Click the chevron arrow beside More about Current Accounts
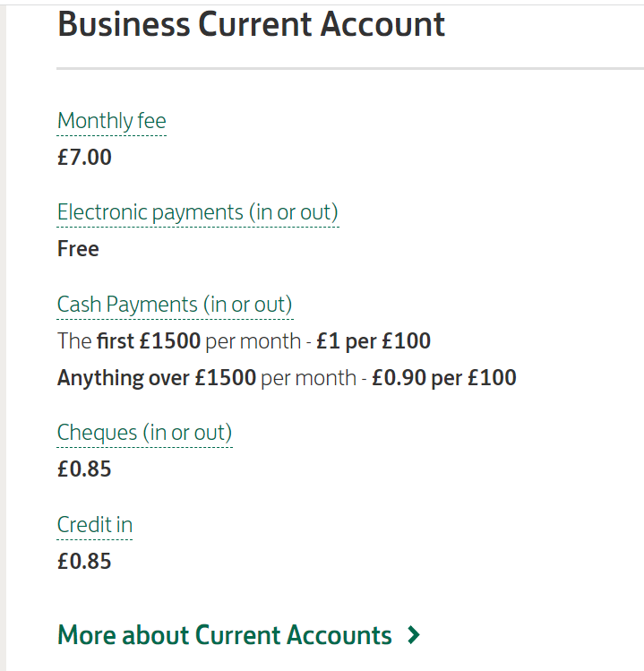This screenshot has height=671, width=644. pos(413,635)
